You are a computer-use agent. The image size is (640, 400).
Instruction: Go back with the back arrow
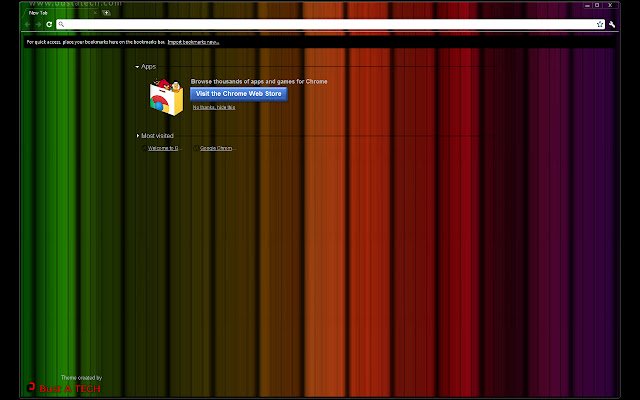[27, 24]
